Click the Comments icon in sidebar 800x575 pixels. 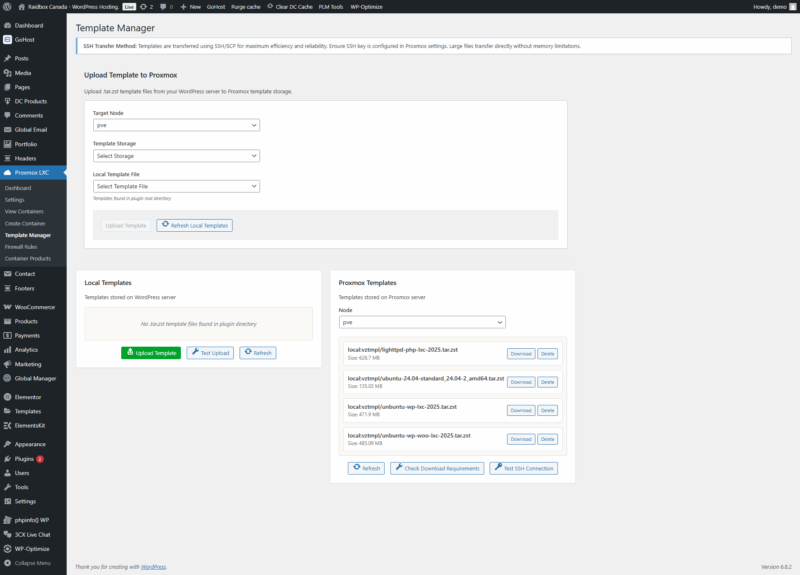pos(7,115)
